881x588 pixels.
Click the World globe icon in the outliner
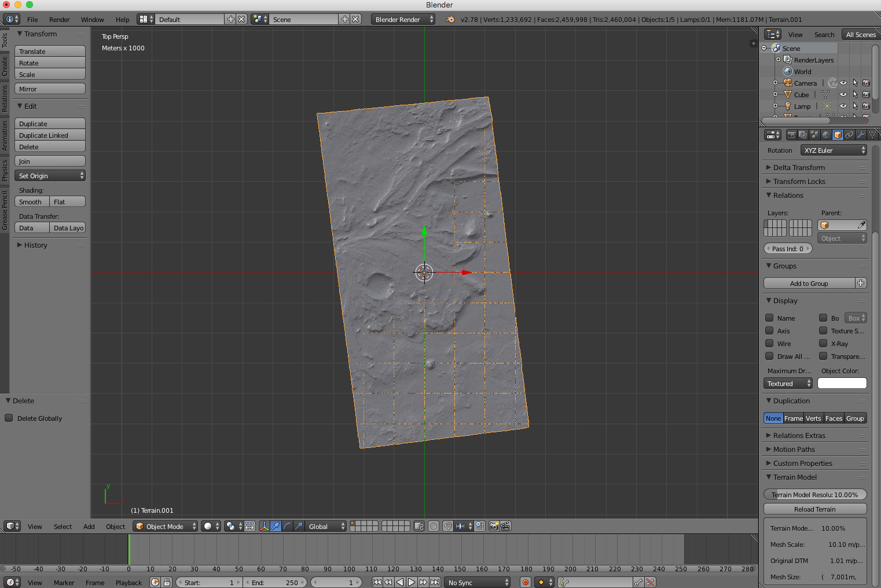[x=788, y=71]
